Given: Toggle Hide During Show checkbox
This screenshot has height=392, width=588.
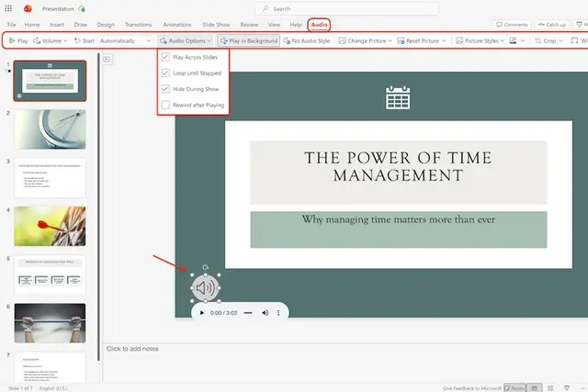Looking at the screenshot, I should click(165, 89).
